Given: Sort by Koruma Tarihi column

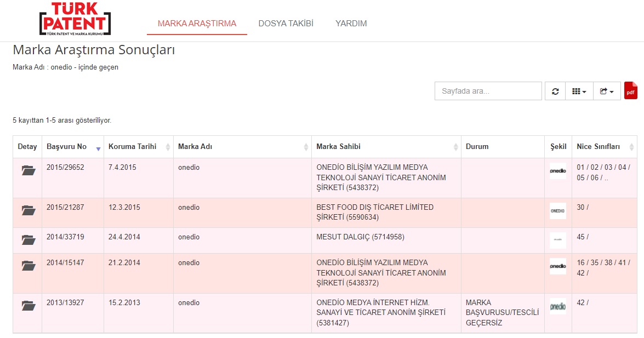Looking at the screenshot, I should (139, 147).
